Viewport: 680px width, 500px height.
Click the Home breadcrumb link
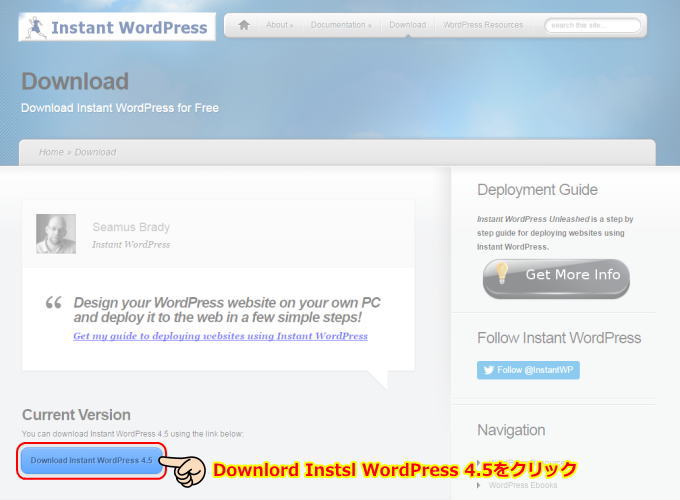coord(51,152)
